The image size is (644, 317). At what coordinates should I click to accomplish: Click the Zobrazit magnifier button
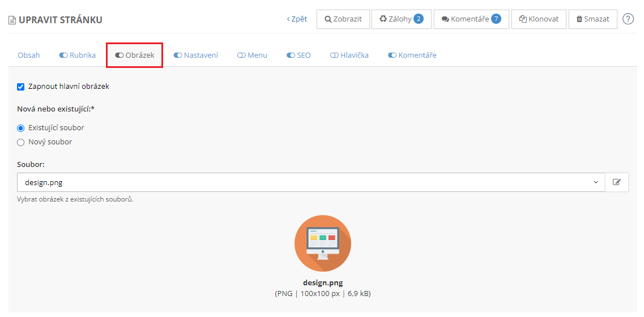(343, 19)
